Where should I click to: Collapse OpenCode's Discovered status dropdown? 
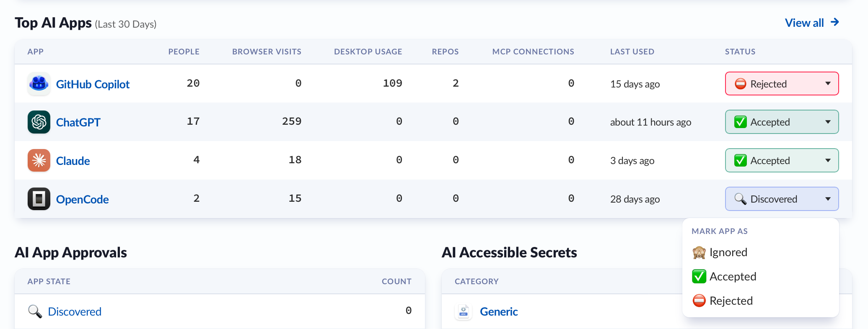pyautogui.click(x=782, y=199)
